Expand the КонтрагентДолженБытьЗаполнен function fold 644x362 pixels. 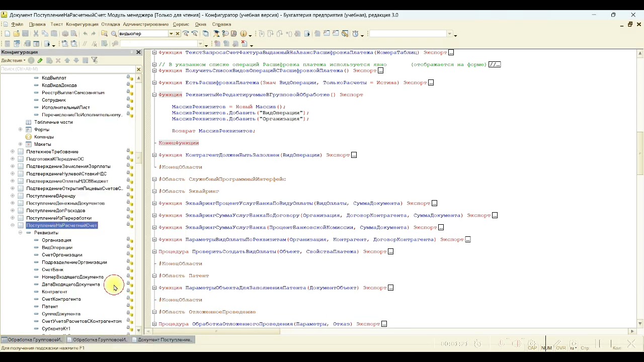click(x=154, y=155)
